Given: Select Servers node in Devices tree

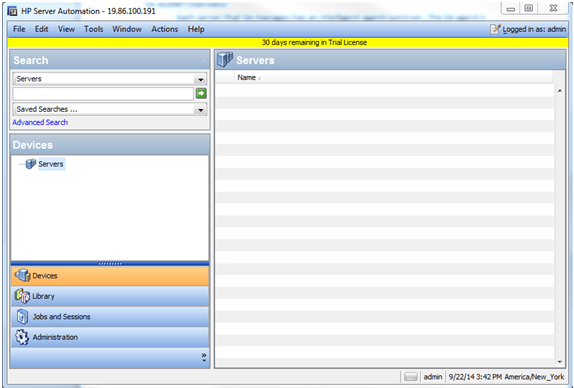Looking at the screenshot, I should tap(51, 164).
